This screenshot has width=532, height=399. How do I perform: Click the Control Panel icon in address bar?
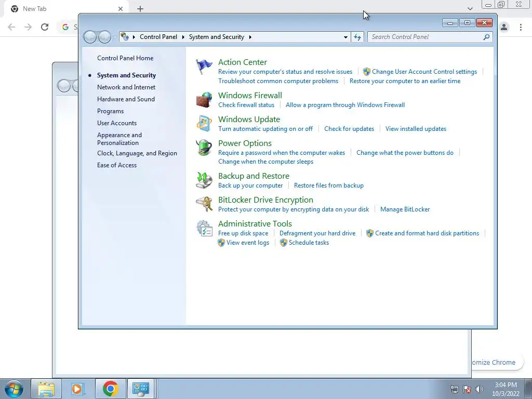click(125, 37)
